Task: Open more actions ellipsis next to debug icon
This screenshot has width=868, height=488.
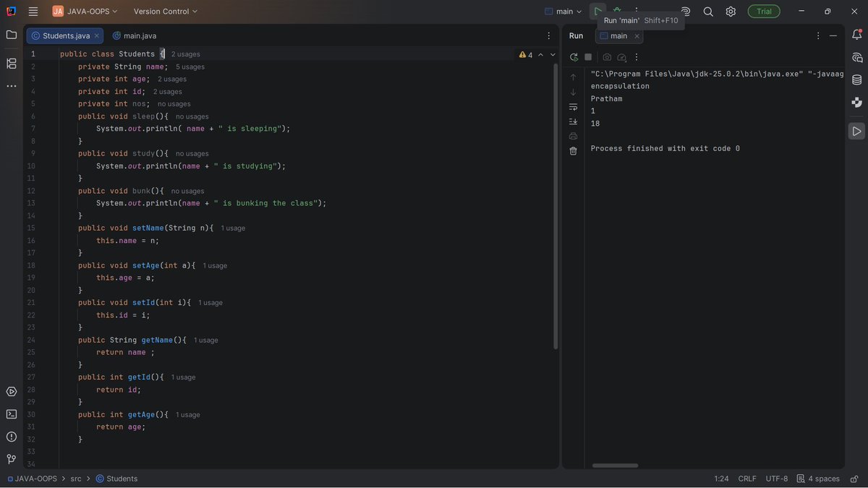Action: coord(637,12)
